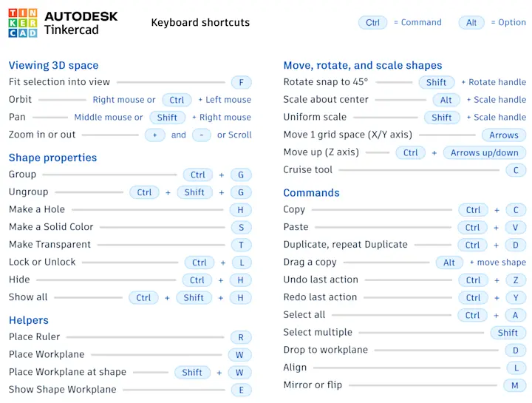Click the Alt badge in the top legend

[x=471, y=22]
